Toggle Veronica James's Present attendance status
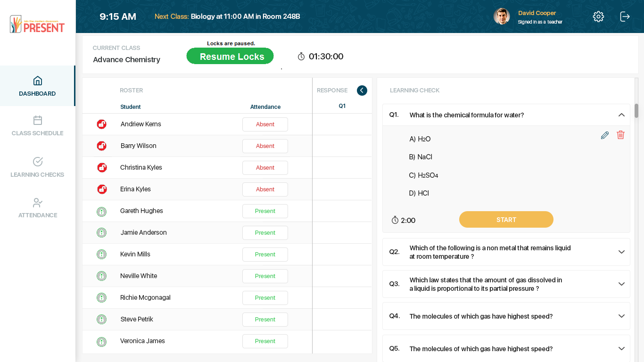Screen dimensions: 644x362 tap(265, 341)
